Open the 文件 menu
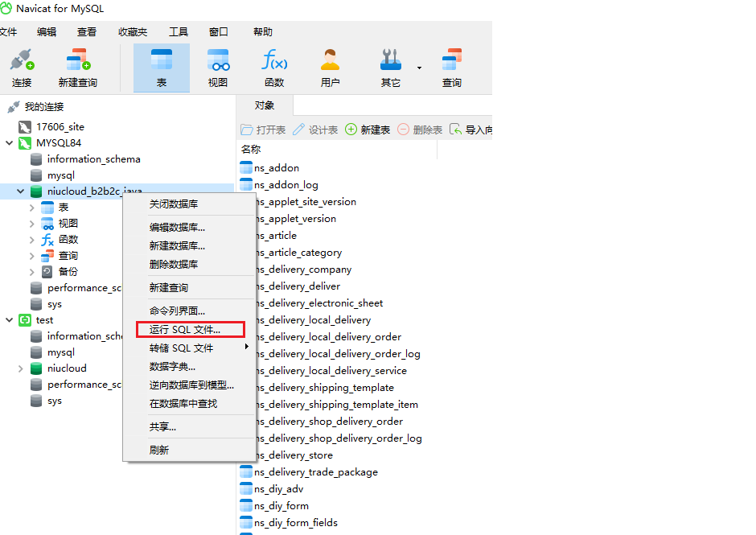Image resolution: width=756 pixels, height=535 pixels. click(8, 32)
